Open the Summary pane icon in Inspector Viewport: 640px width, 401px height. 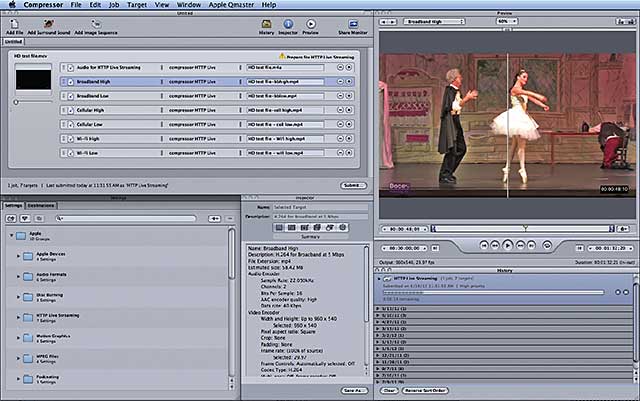(x=279, y=227)
